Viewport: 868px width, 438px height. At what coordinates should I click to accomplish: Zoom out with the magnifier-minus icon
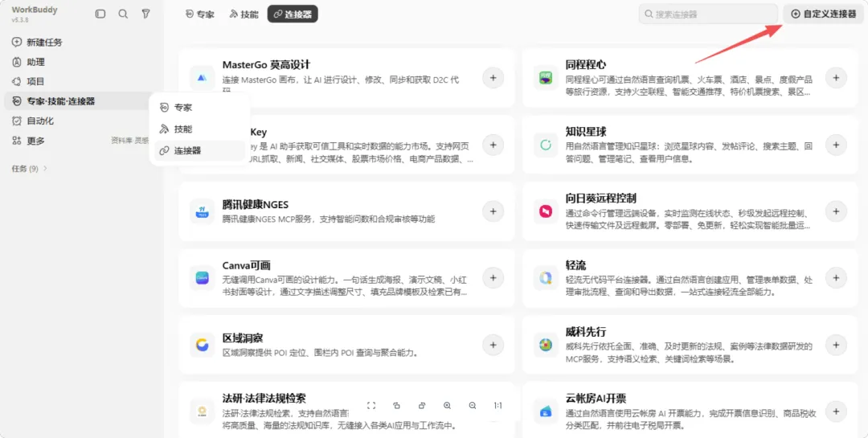(x=473, y=405)
